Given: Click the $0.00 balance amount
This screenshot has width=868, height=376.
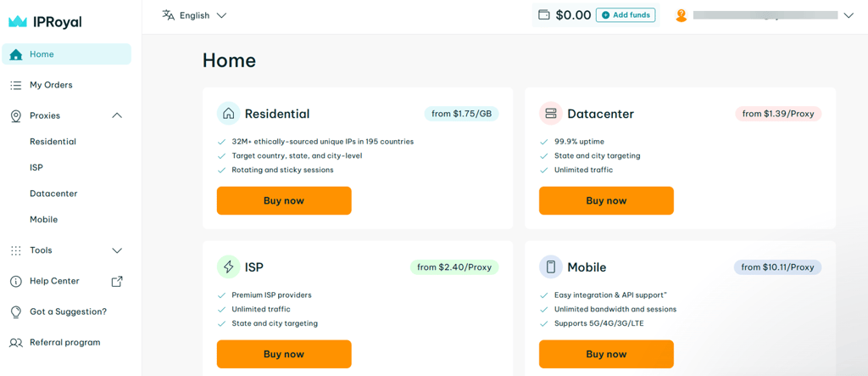Looking at the screenshot, I should click(x=574, y=15).
